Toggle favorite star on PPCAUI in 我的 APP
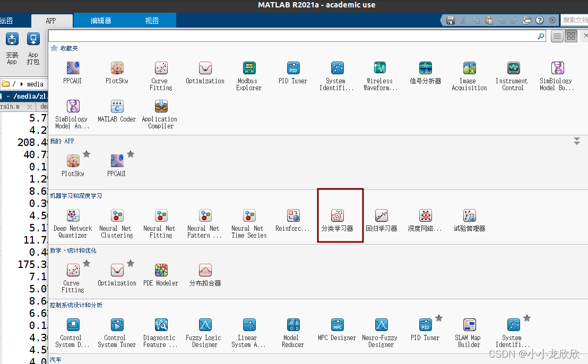 tap(131, 154)
